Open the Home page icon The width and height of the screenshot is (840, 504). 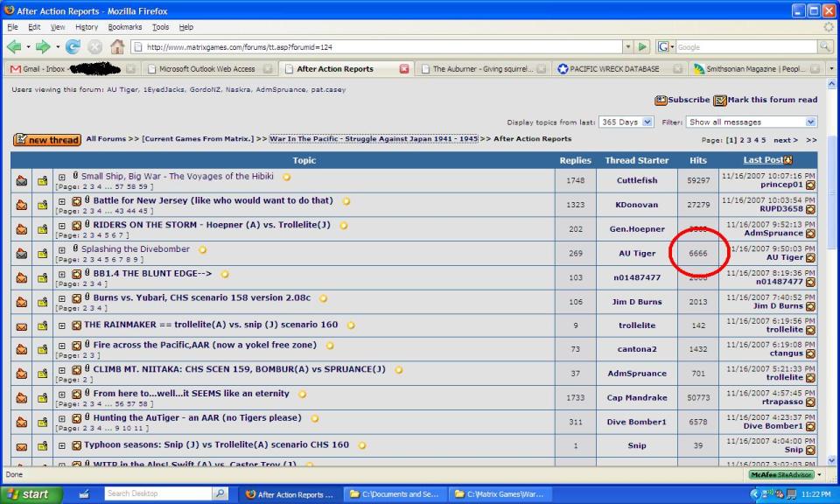[x=117, y=47]
